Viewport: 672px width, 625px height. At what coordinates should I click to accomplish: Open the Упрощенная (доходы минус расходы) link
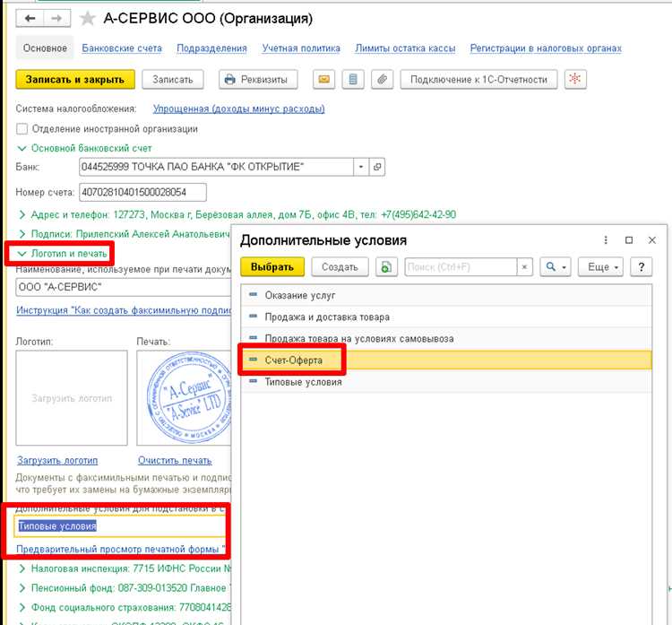238,109
